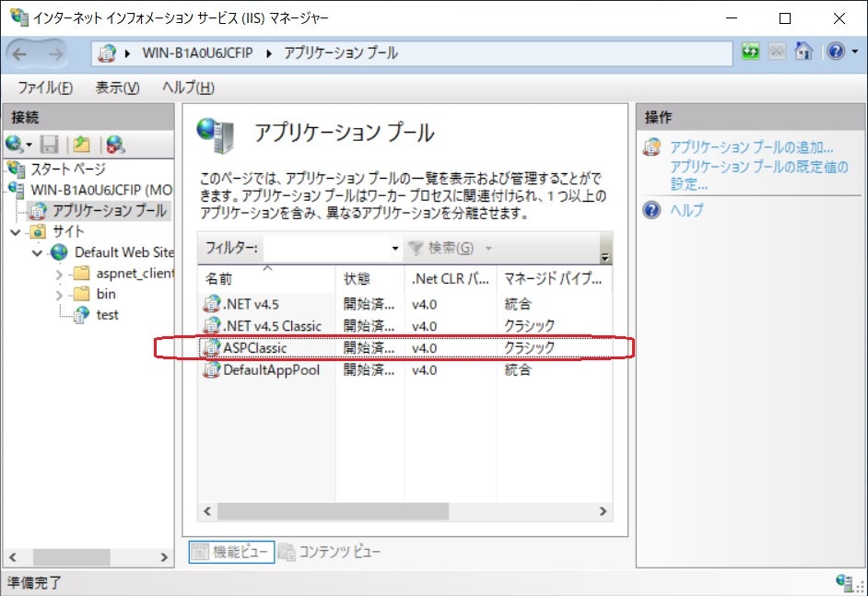The image size is (868, 596).
Task: Collapse Default Web Site node
Action: click(37, 253)
